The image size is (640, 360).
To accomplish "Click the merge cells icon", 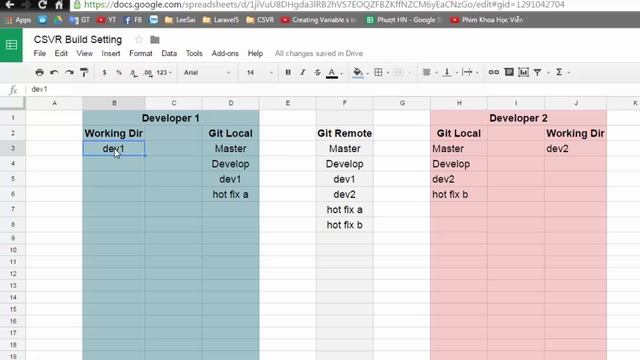I will tap(398, 72).
